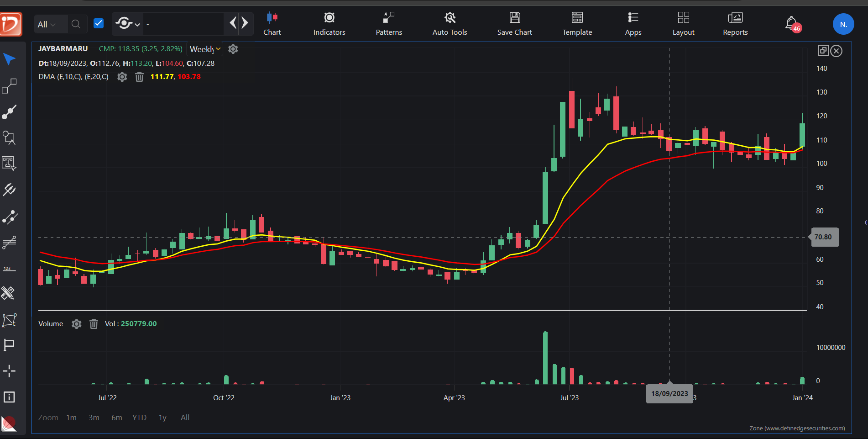This screenshot has width=868, height=439.
Task: Go to previous symbol arrow
Action: click(x=233, y=23)
